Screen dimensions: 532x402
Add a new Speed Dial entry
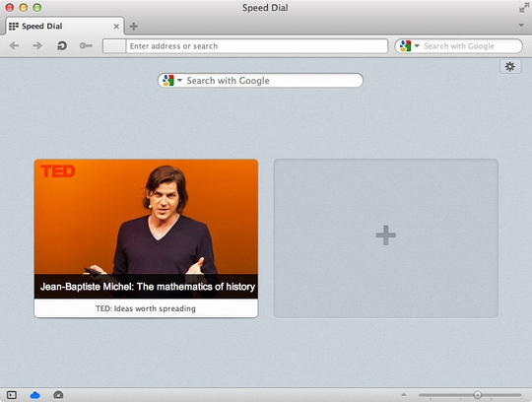point(386,238)
